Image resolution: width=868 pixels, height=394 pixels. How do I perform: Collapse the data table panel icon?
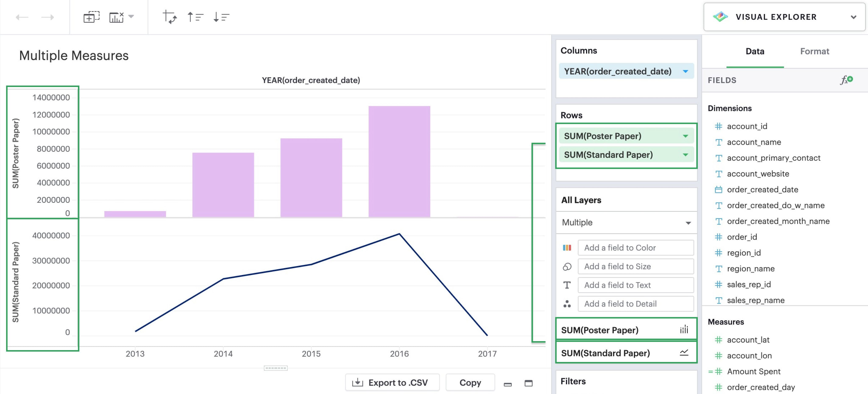click(507, 384)
